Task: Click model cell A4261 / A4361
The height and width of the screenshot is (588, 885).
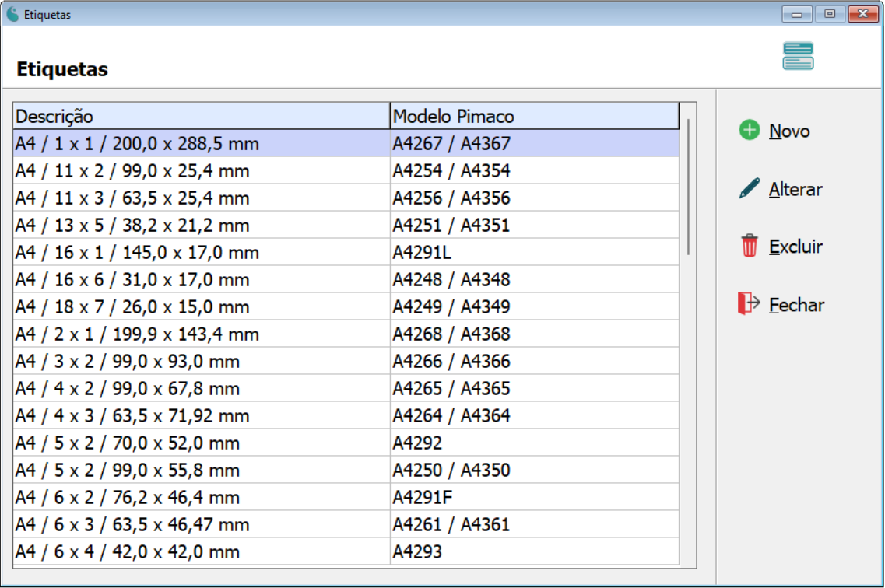Action: coord(535,524)
